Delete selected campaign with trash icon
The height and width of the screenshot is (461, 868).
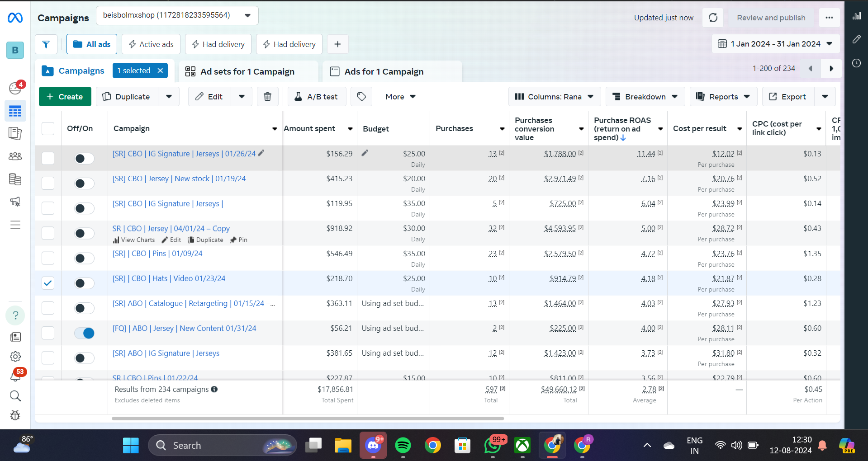(x=267, y=97)
